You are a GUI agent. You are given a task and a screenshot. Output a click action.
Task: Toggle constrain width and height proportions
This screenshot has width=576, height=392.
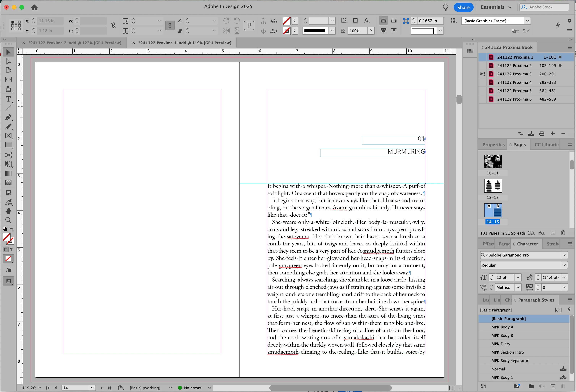pyautogui.click(x=113, y=25)
